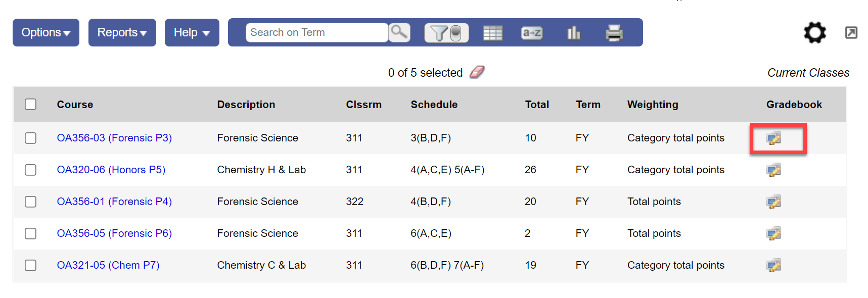Expand the Help dropdown
Image resolution: width=868 pixels, height=298 pixels.
(192, 32)
